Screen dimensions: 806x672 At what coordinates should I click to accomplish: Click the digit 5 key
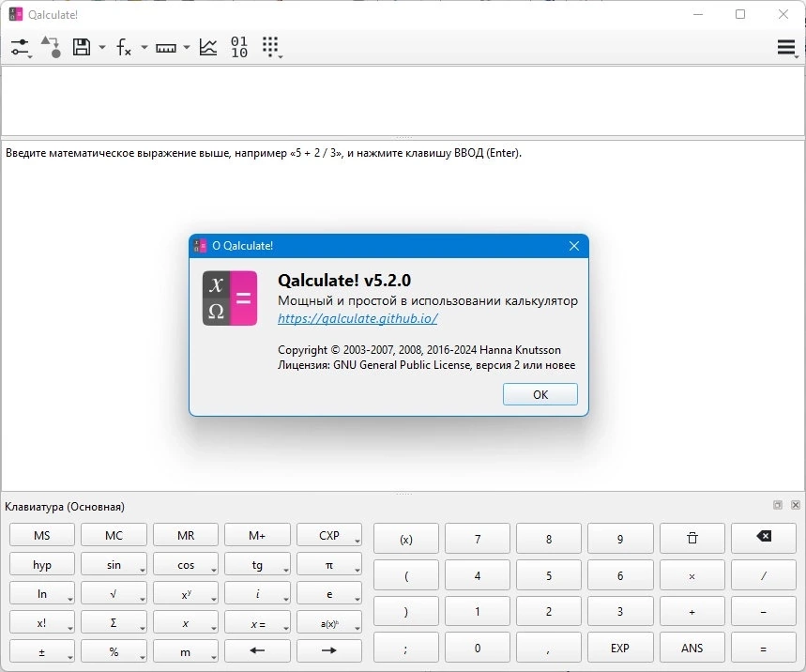(x=549, y=575)
